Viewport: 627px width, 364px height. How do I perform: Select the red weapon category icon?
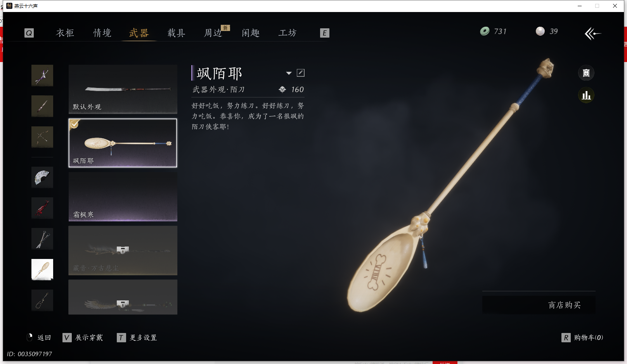pos(42,208)
